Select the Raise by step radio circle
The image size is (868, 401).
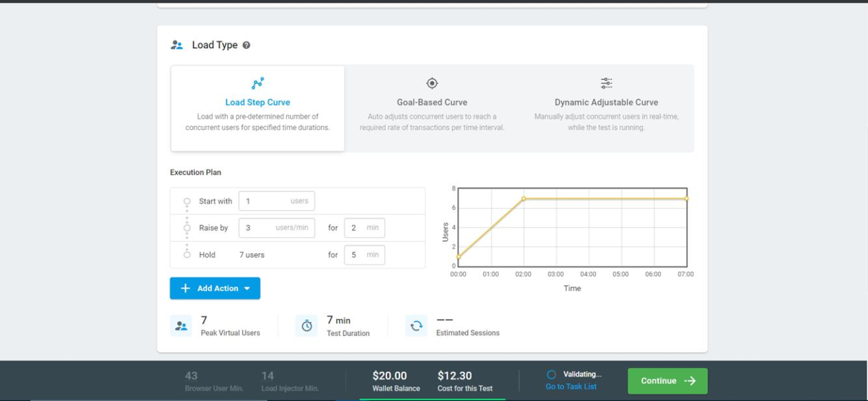[x=187, y=228]
